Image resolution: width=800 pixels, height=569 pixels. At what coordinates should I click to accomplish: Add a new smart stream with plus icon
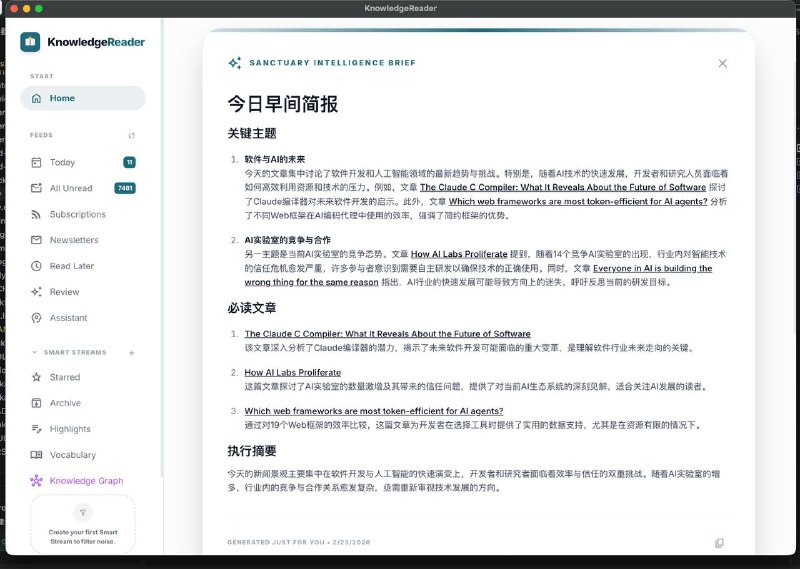(132, 353)
